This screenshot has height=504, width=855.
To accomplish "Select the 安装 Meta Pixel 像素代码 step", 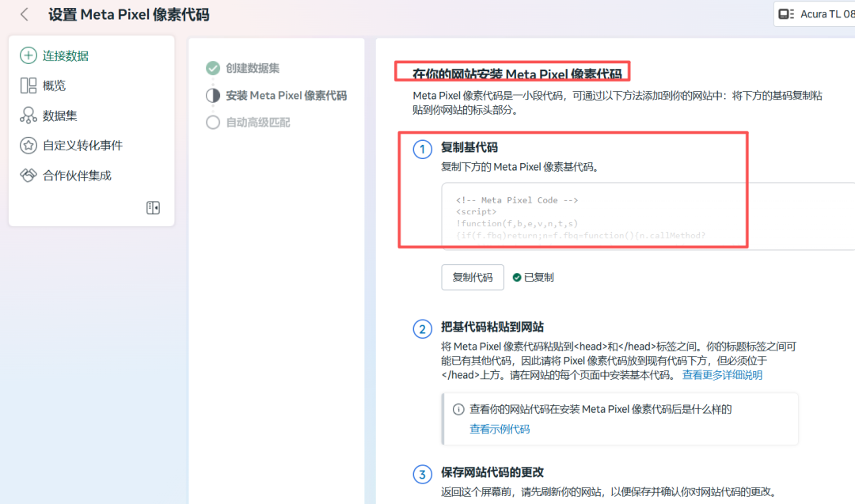I will pyautogui.click(x=287, y=96).
